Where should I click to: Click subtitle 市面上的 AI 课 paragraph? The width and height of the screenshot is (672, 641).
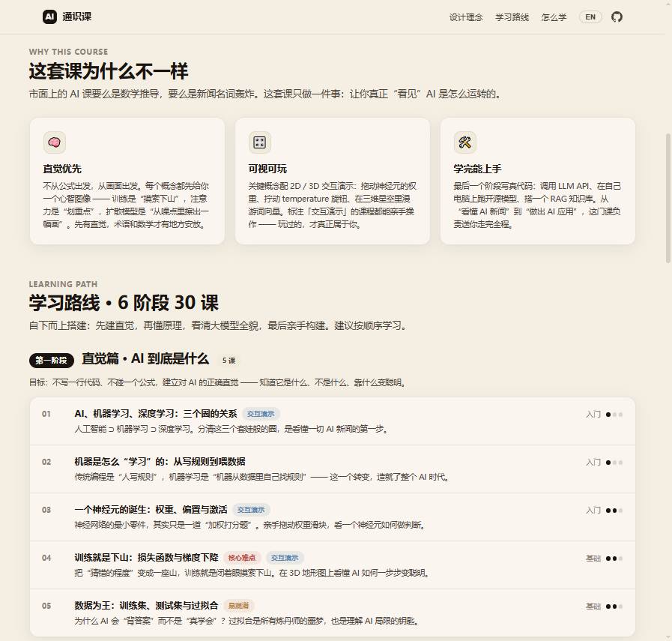tap(266, 94)
